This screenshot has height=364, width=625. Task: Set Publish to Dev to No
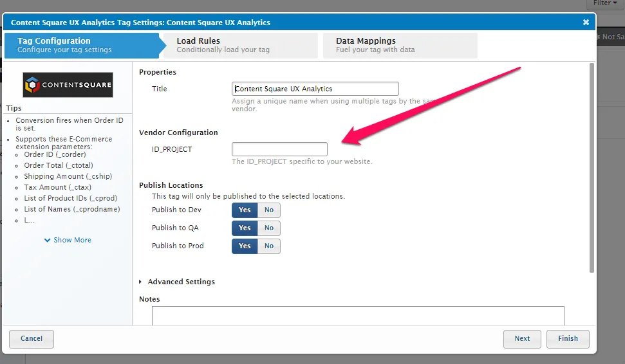269,210
